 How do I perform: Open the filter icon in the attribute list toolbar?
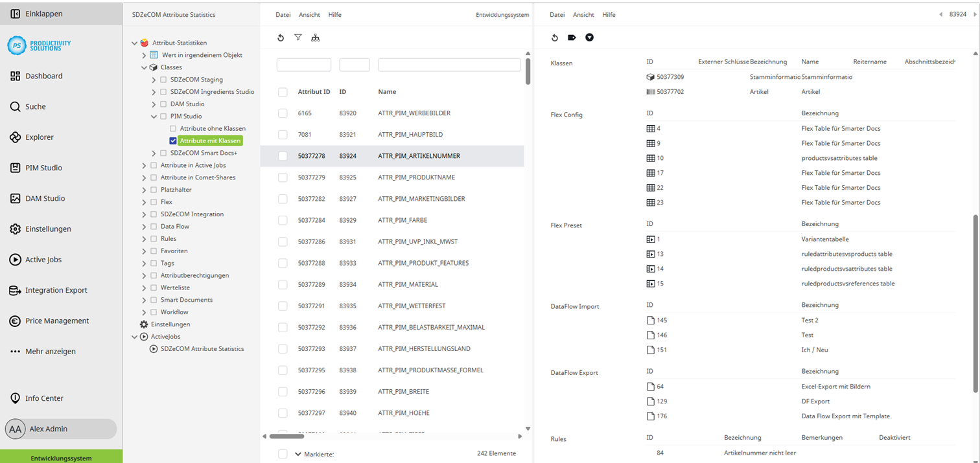tap(298, 38)
